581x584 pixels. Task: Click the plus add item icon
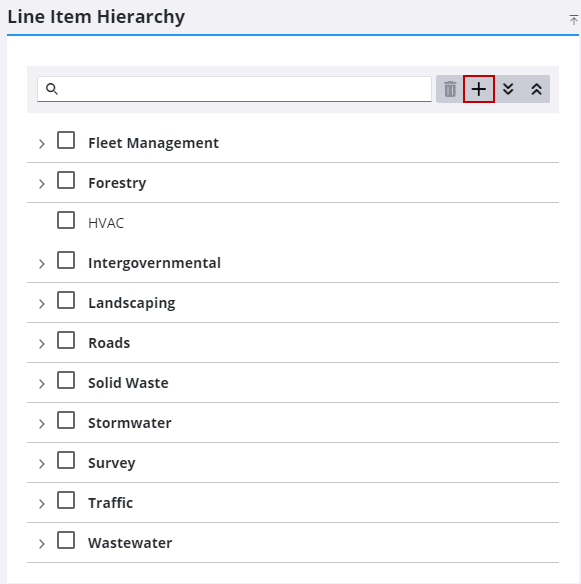(x=479, y=89)
